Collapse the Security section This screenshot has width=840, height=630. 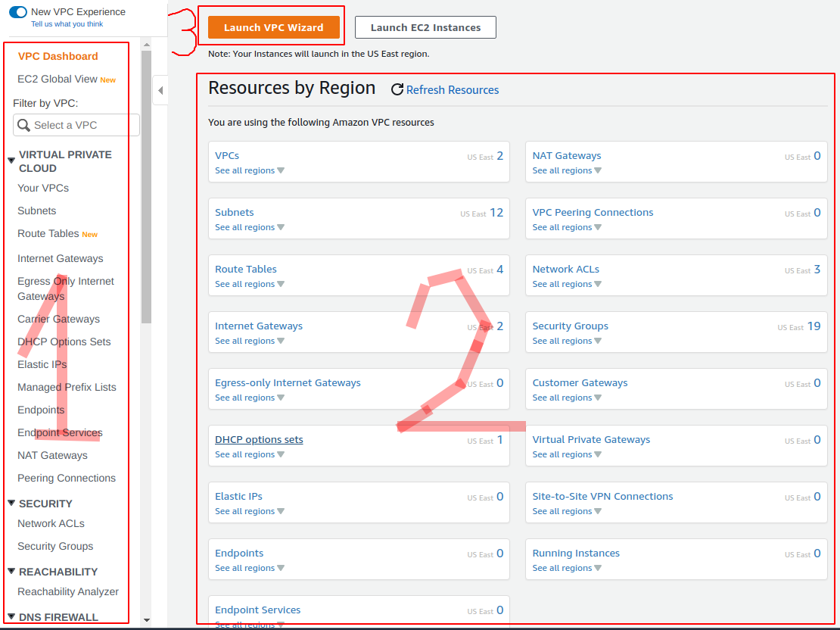11,503
